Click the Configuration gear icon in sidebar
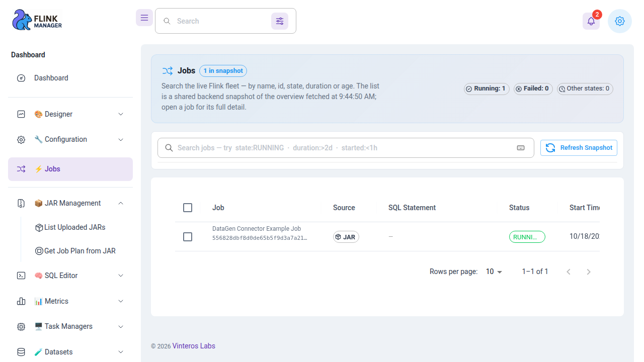The image size is (644, 362). [21, 140]
